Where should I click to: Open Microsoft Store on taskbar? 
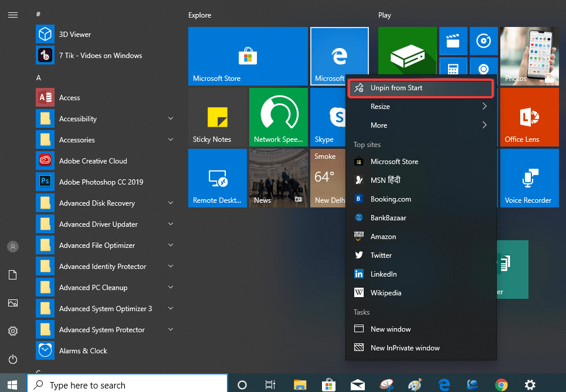328,385
